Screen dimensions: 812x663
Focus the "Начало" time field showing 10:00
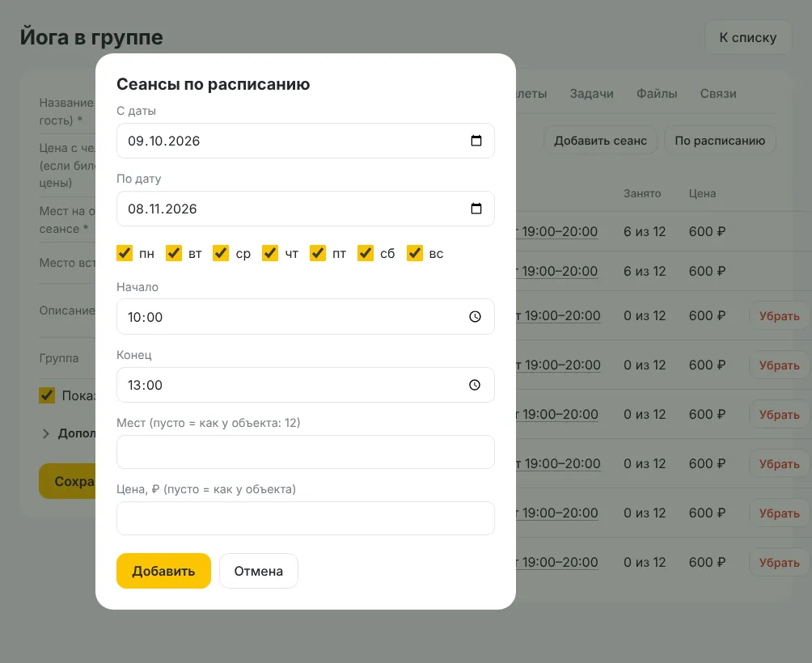click(x=306, y=317)
